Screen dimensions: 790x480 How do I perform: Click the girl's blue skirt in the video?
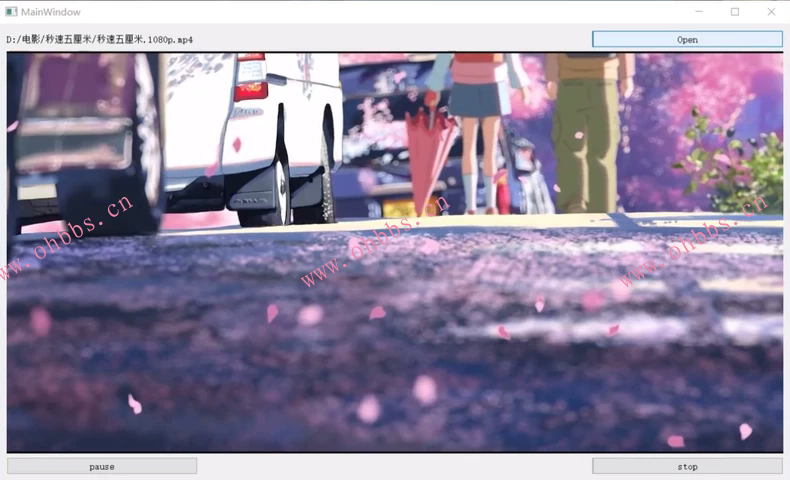[x=474, y=98]
